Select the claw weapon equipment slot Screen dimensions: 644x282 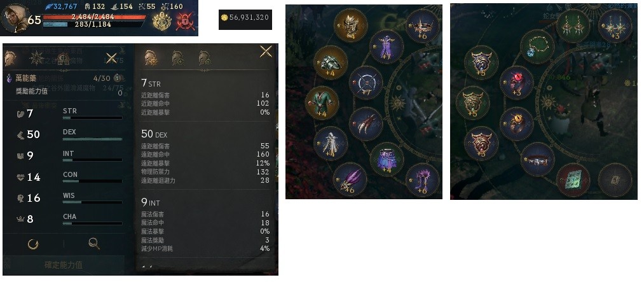[x=366, y=123]
